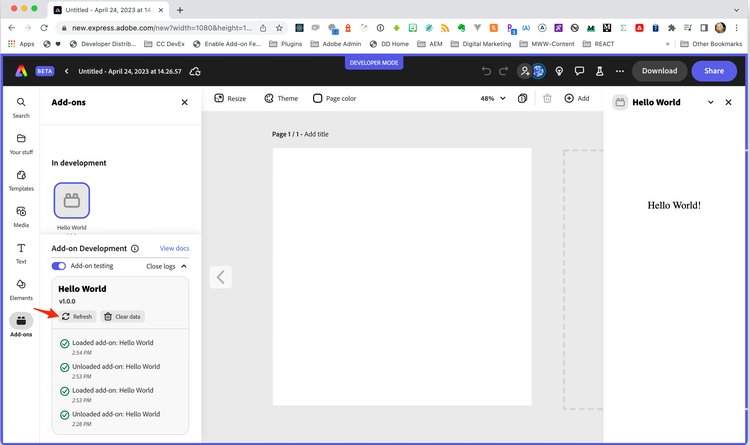Image resolution: width=750 pixels, height=445 pixels.
Task: Click the Resize toolbar option
Action: 230,99
